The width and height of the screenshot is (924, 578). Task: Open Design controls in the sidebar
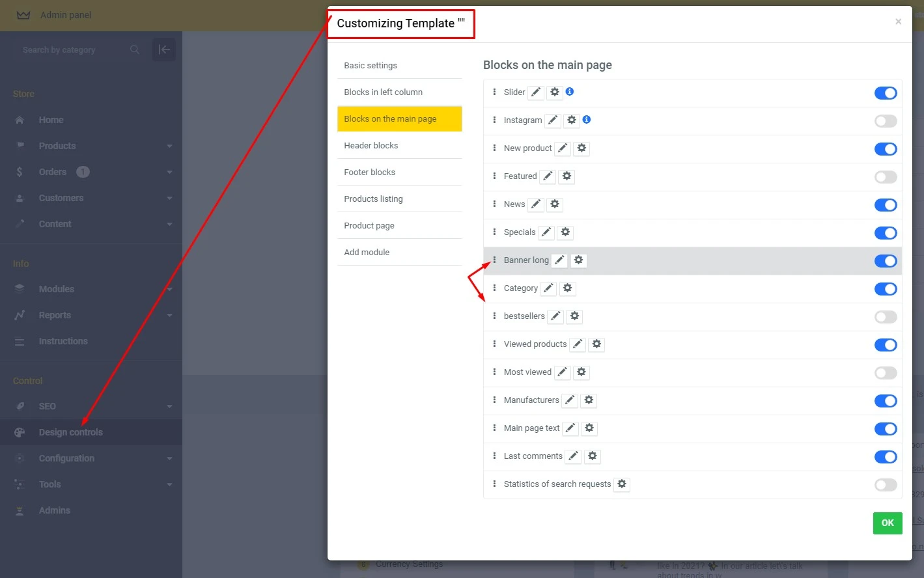pyautogui.click(x=71, y=432)
